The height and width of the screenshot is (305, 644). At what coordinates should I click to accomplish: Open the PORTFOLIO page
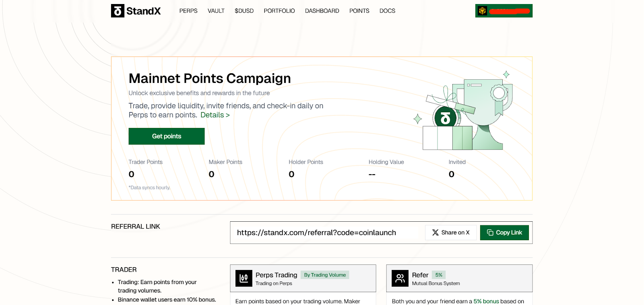point(279,11)
